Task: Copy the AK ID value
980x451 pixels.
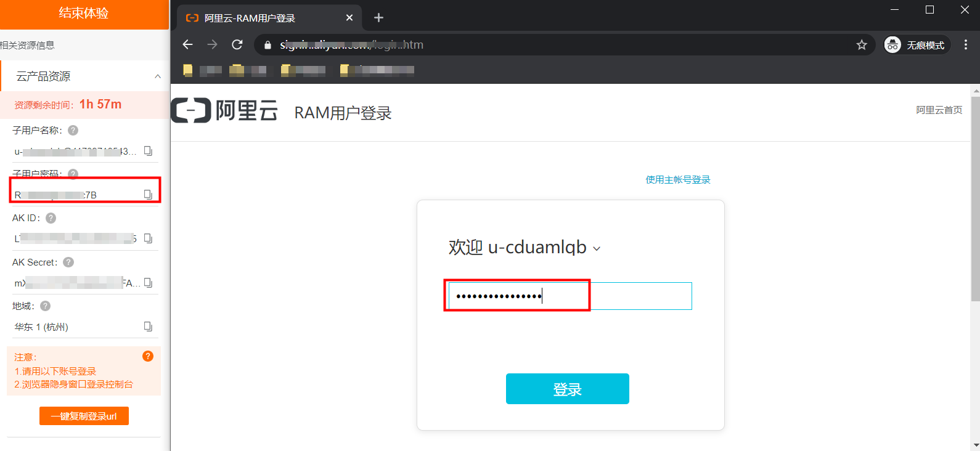Action: click(148, 238)
